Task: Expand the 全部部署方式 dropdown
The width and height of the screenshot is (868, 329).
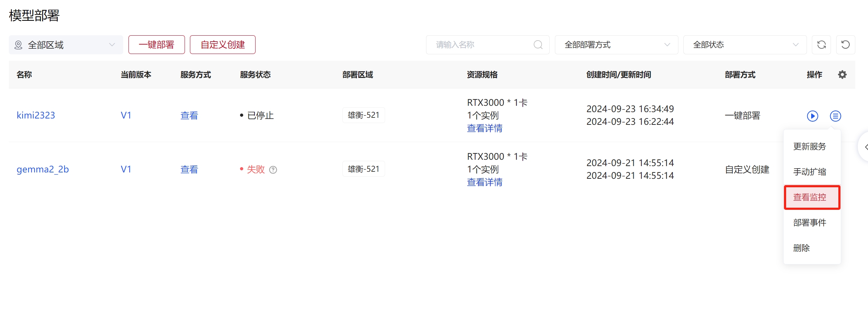Action: tap(616, 45)
